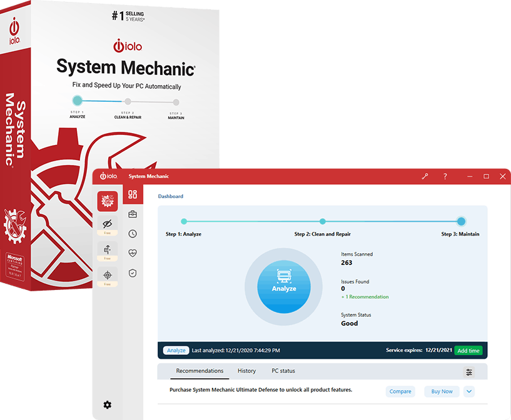Switch to the History tab
The image size is (511, 420).
[x=246, y=371]
